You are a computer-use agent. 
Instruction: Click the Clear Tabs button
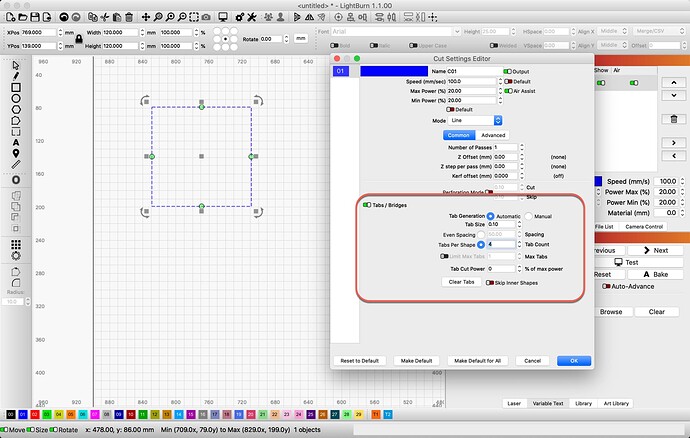coord(461,282)
